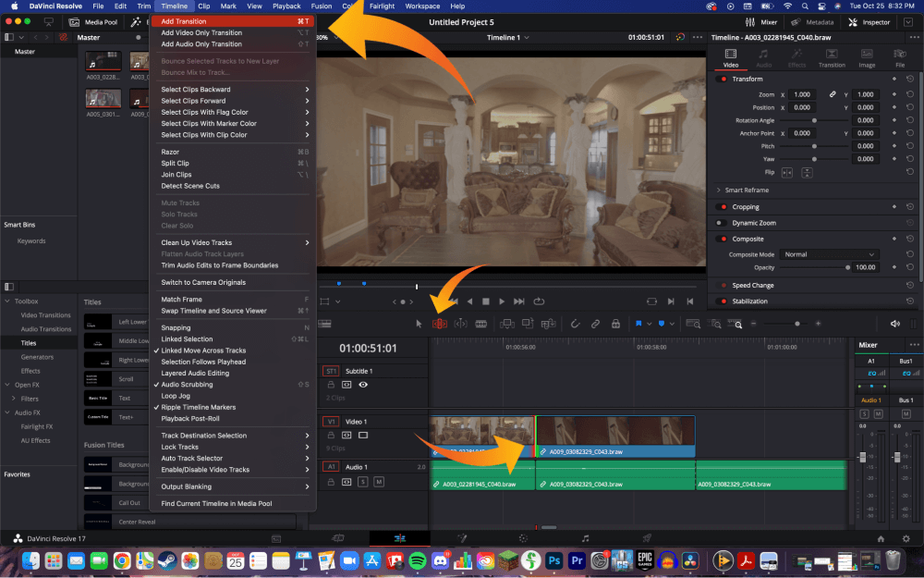This screenshot has width=924, height=578.
Task: Open the Playback menu in the menu bar
Action: tap(286, 6)
